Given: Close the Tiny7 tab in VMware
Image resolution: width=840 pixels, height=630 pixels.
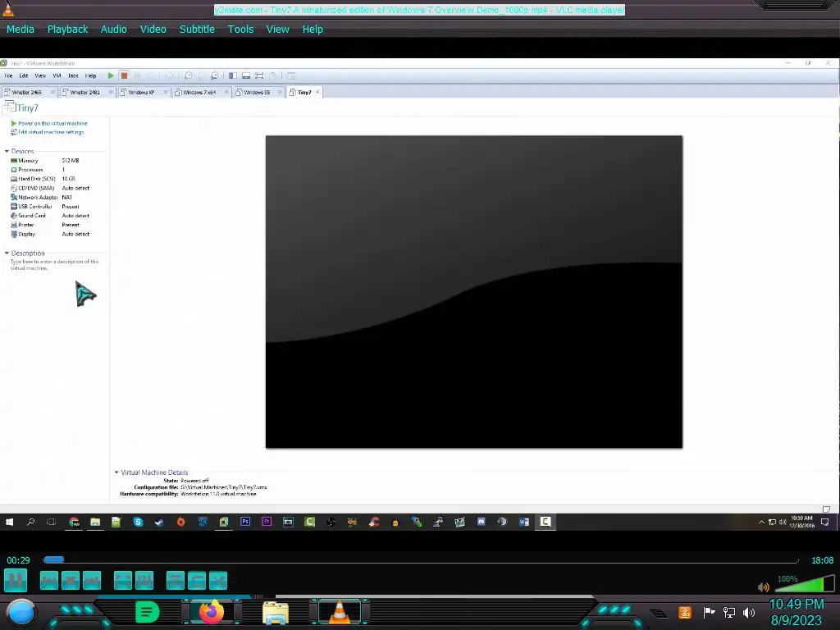Looking at the screenshot, I should 317,92.
